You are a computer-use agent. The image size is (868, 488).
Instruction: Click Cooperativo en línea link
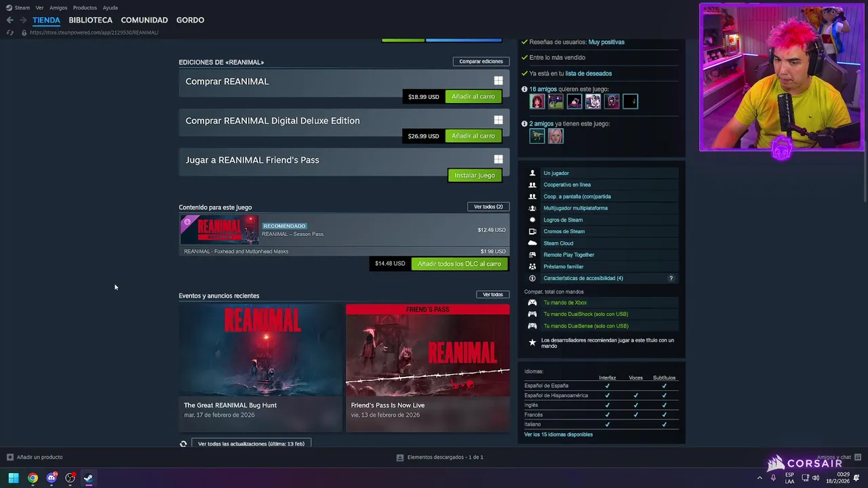(x=567, y=184)
